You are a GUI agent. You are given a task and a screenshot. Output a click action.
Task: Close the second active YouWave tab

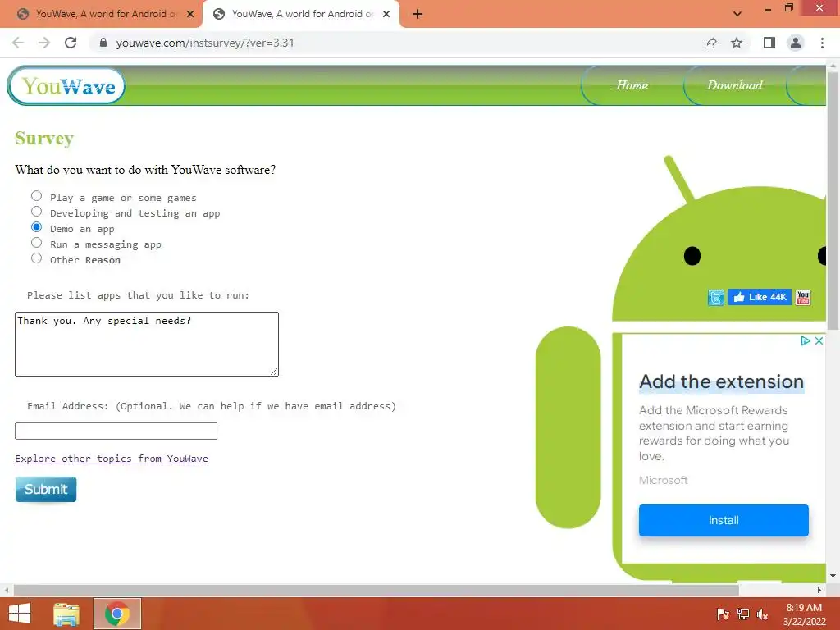tap(386, 14)
